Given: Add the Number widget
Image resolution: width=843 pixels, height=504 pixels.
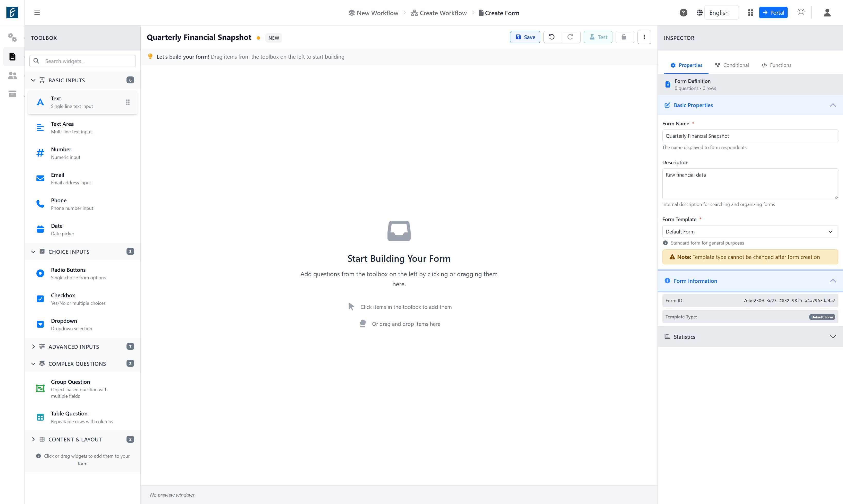Looking at the screenshot, I should [x=82, y=153].
